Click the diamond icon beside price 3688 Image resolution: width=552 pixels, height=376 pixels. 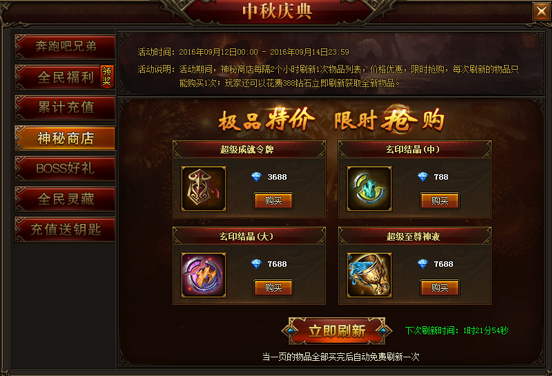[257, 177]
